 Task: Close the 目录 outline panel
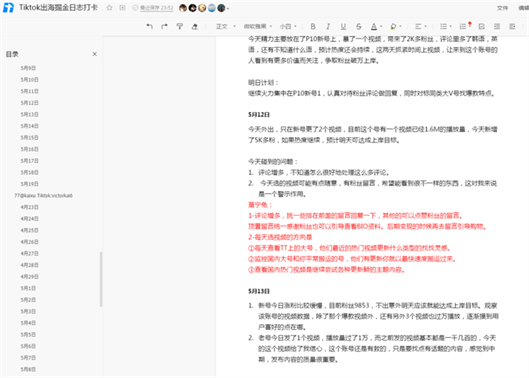click(95, 54)
